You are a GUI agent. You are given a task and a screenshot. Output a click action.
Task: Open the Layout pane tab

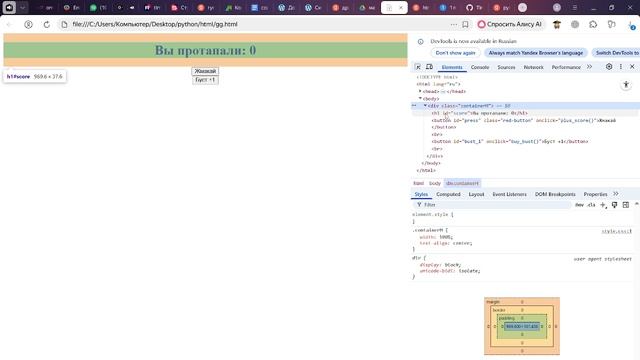pos(476,194)
